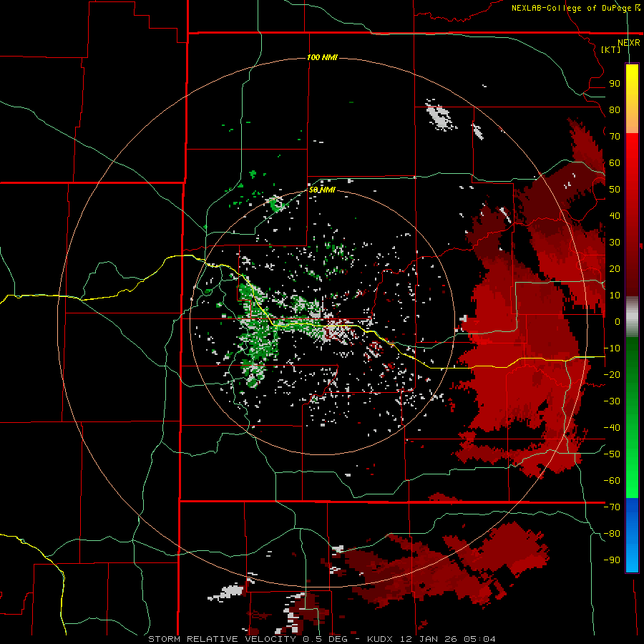Click the 10 value on velocity scale

[x=615, y=296]
